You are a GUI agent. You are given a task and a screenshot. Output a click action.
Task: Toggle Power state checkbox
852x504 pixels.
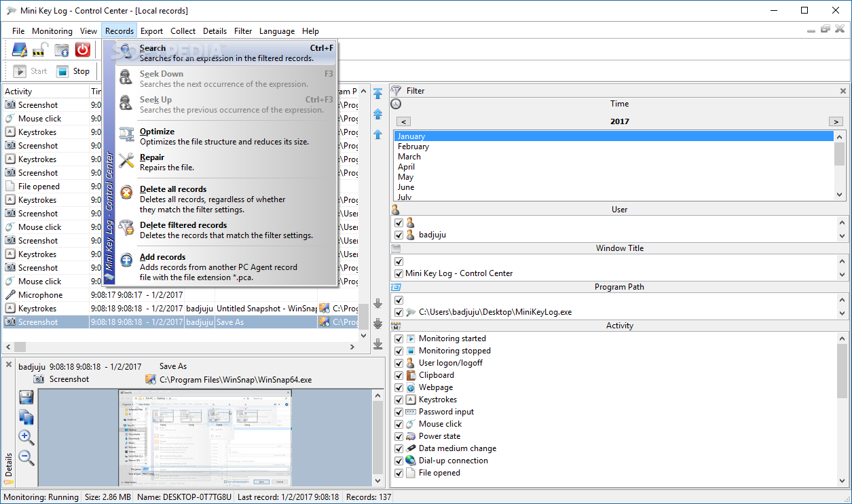click(x=399, y=436)
